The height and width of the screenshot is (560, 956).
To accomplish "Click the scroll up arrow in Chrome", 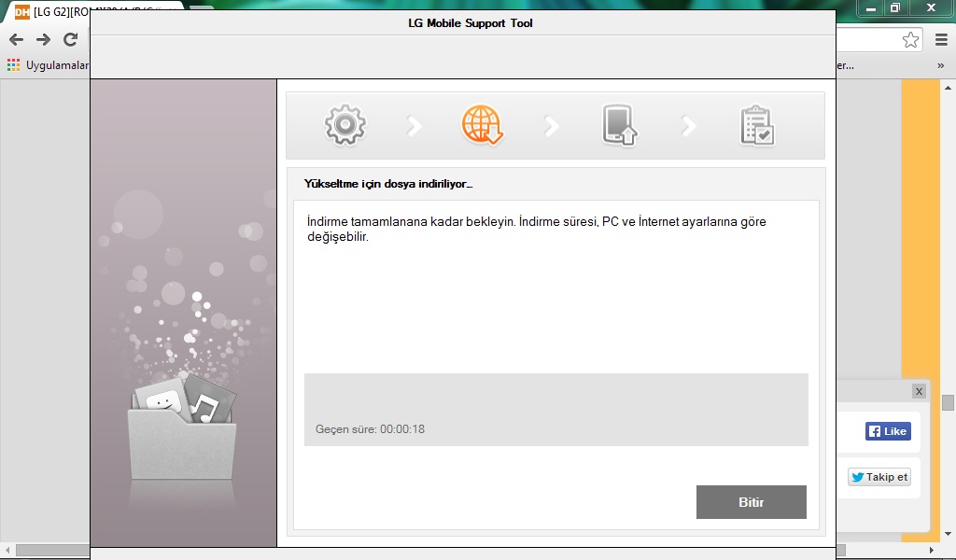I will tap(948, 88).
